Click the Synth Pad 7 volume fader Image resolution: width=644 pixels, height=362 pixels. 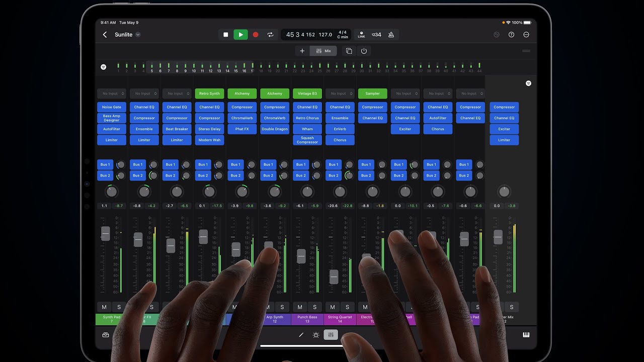106,234
